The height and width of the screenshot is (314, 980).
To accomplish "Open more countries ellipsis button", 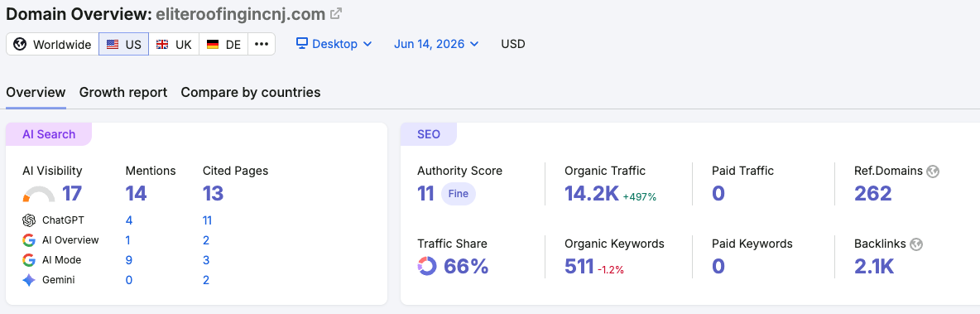I will click(262, 45).
